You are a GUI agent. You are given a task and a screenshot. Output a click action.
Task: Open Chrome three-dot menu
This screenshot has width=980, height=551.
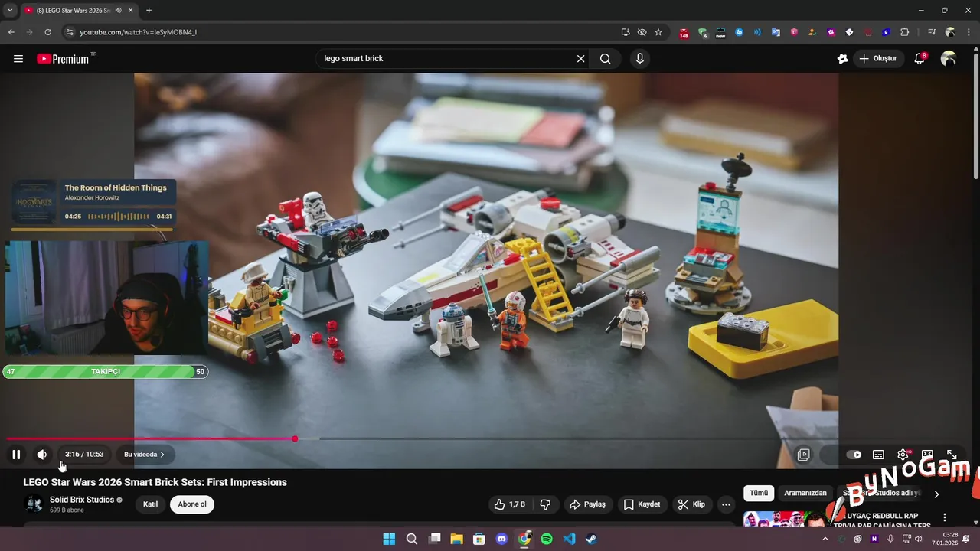click(x=968, y=32)
